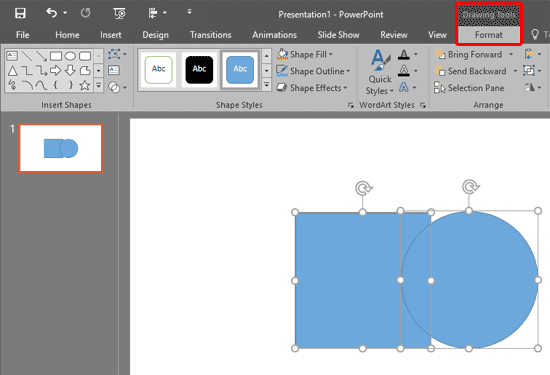Select the Oval shape in gallery
Image resolution: width=550 pixels, height=375 pixels.
coord(70,56)
